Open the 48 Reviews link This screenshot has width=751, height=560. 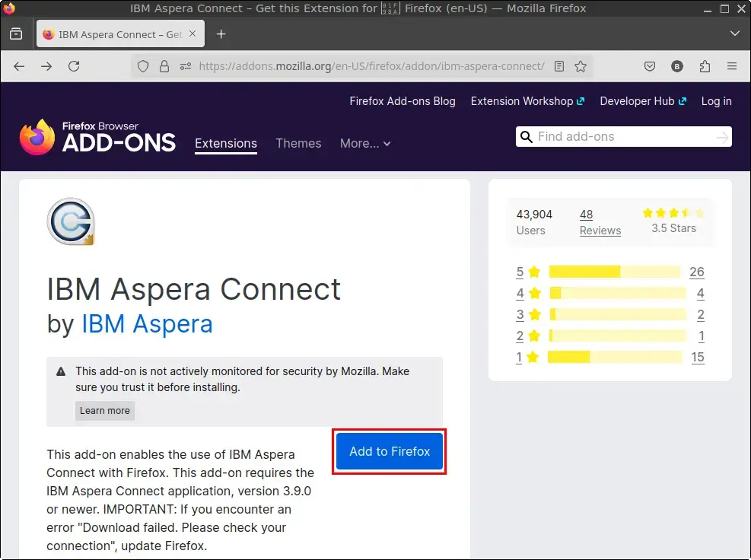click(600, 222)
